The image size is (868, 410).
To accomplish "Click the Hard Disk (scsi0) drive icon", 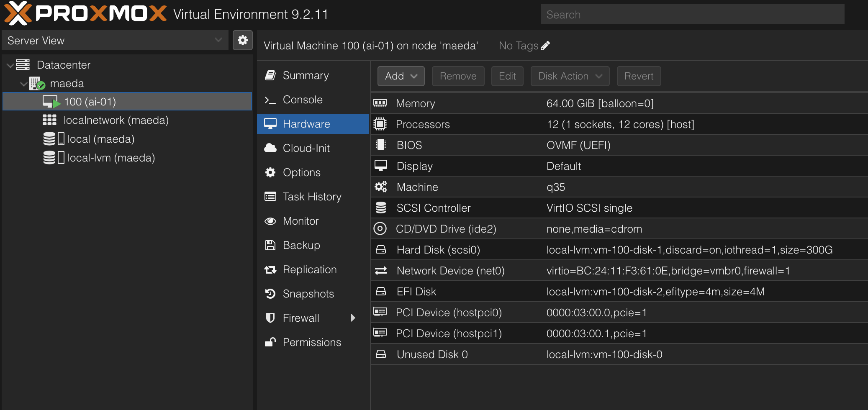I will (x=380, y=249).
